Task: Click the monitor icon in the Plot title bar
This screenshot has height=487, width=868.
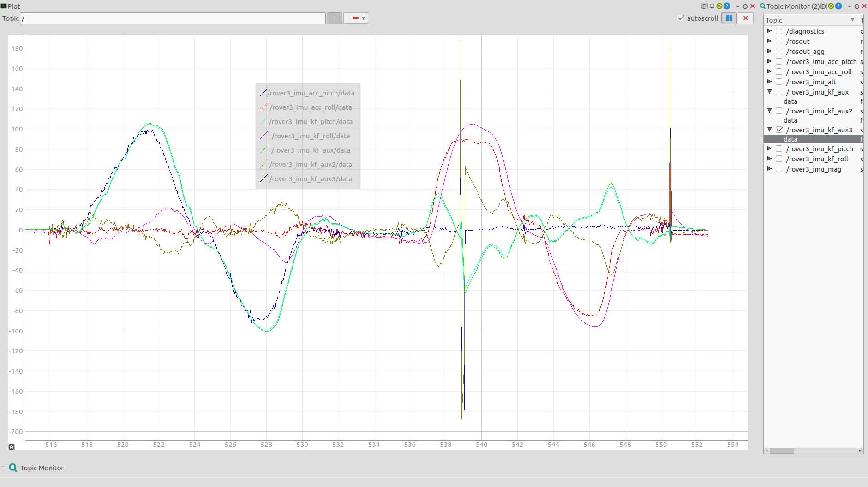Action: (712, 6)
